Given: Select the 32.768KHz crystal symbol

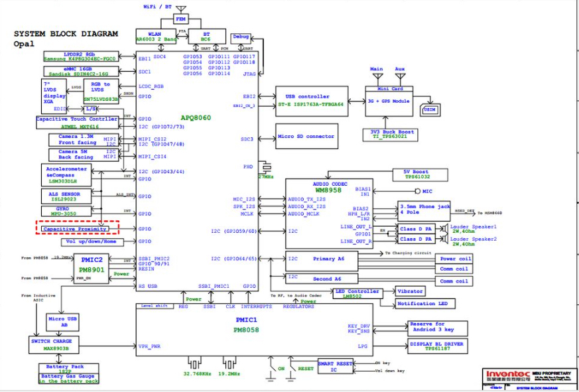Looking at the screenshot, I should pos(193,363).
